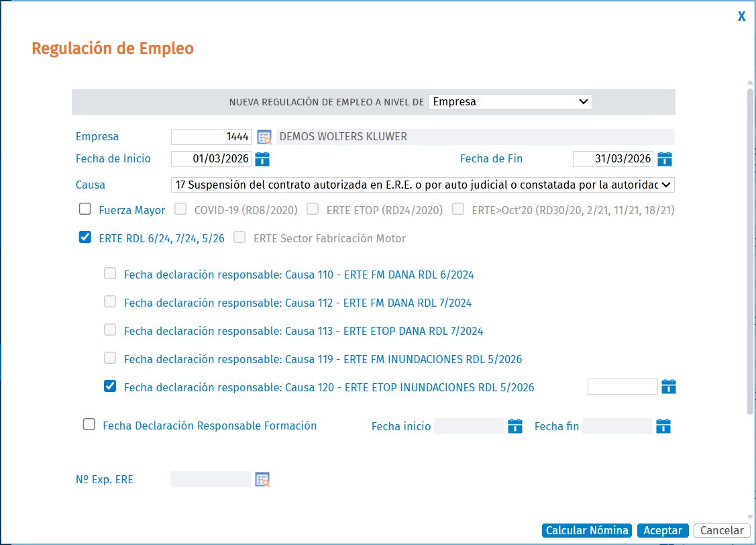Viewport: 756px width, 545px height.
Task: Close the dialog with the X icon
Action: click(x=741, y=16)
